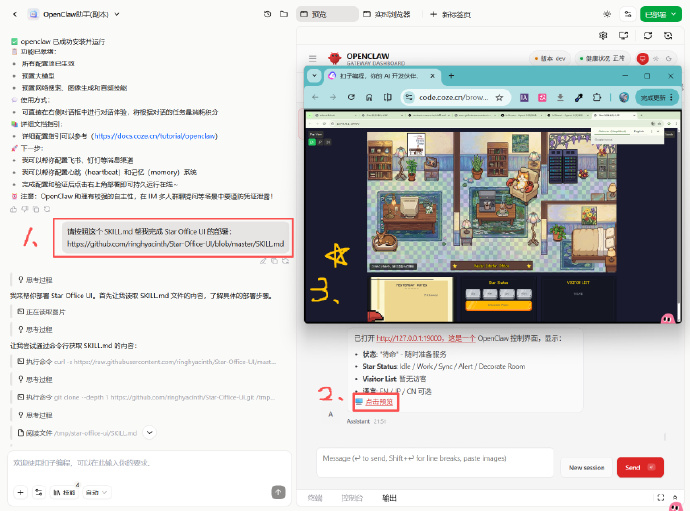Viewport: 690px width, 511px height.
Task: Click the split-view icon in Chrome toolbar
Action: coord(387,97)
